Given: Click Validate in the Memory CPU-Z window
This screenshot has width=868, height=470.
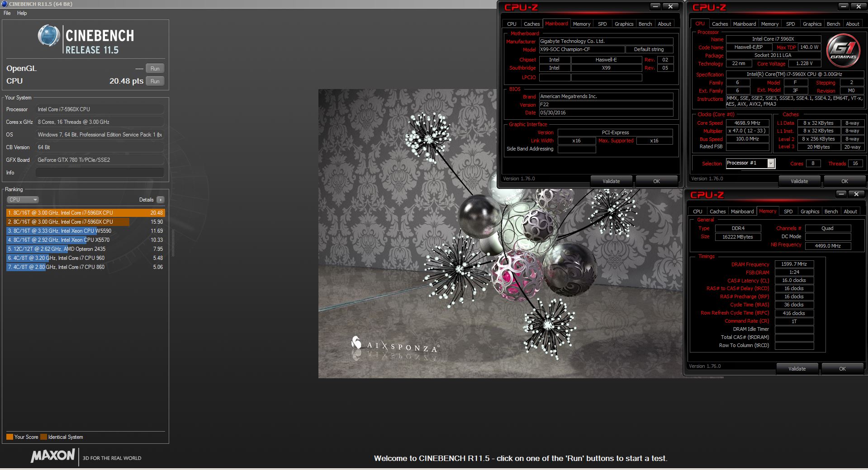Looking at the screenshot, I should (797, 369).
